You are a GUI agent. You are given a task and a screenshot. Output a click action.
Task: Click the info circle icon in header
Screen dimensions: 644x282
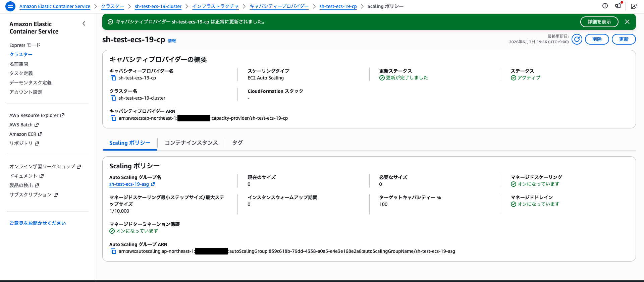click(x=605, y=6)
